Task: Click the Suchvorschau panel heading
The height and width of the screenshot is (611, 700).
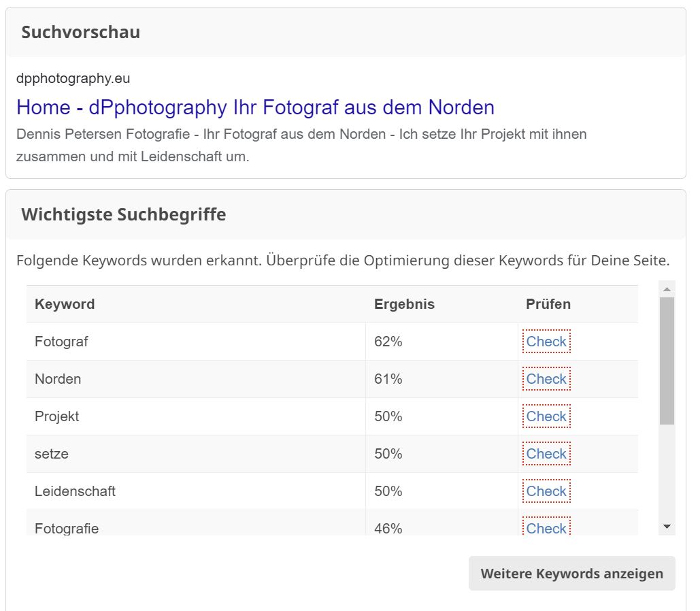Action: tap(80, 32)
